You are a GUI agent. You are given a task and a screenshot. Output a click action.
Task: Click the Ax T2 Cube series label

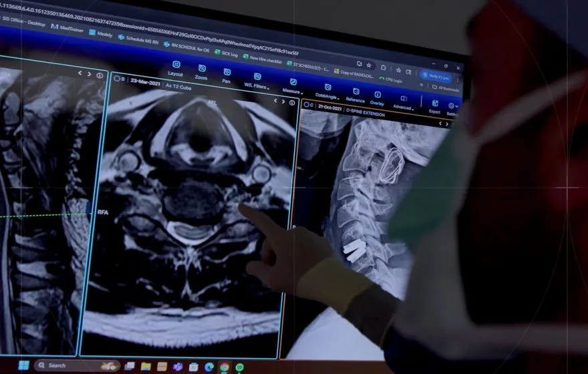click(178, 87)
